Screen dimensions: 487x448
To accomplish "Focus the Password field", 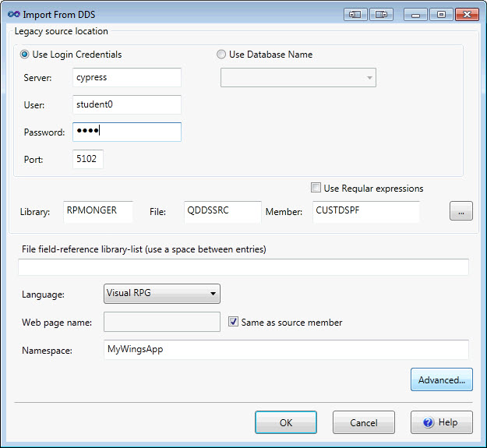I will 127,132.
